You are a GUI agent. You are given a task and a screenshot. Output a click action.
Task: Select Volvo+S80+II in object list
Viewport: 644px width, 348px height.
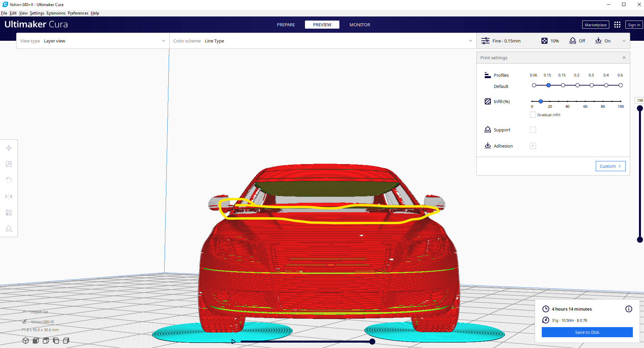click(42, 322)
